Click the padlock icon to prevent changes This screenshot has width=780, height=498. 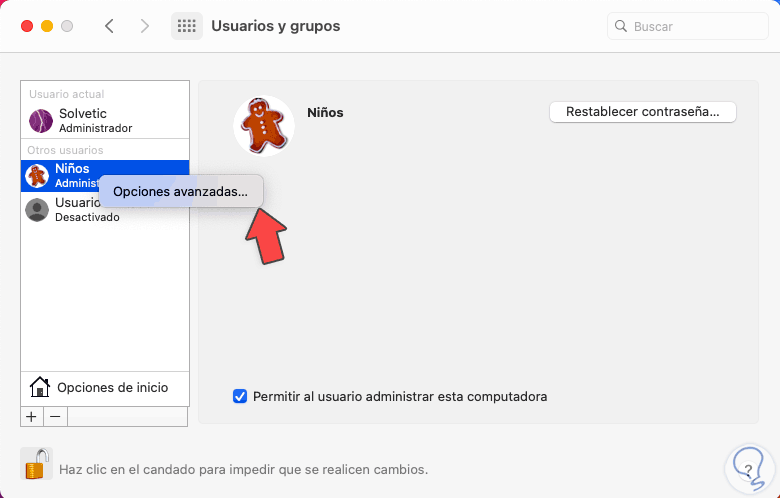point(36,464)
